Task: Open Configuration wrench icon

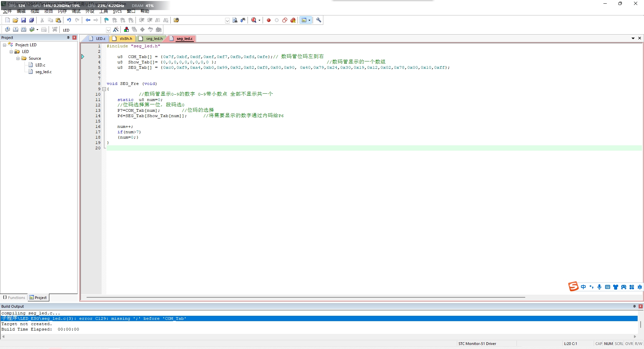Action: 319,20
